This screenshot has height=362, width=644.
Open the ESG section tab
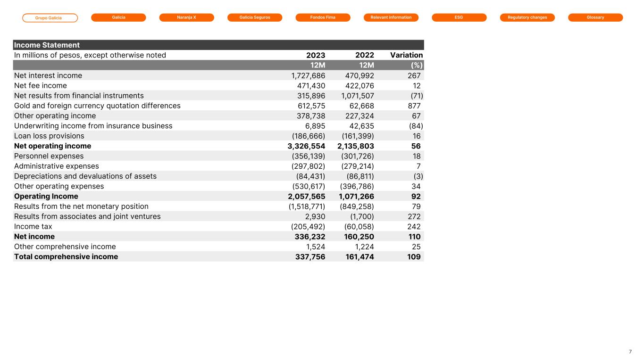coord(459,17)
